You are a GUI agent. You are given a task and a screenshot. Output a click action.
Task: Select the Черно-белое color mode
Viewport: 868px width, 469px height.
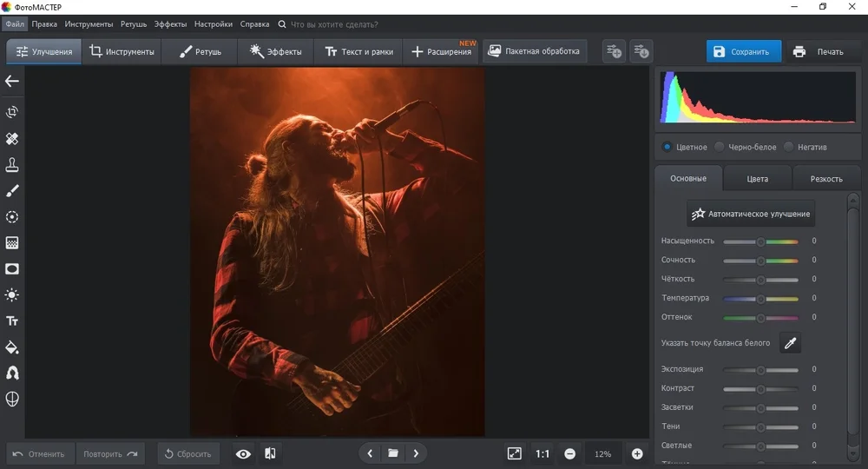point(720,147)
